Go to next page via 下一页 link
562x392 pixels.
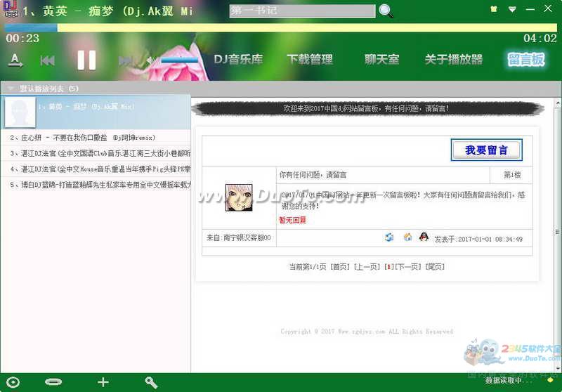pyautogui.click(x=407, y=267)
